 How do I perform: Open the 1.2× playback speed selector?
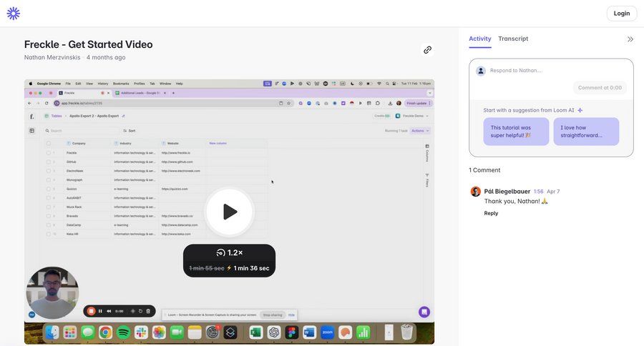[x=229, y=252]
